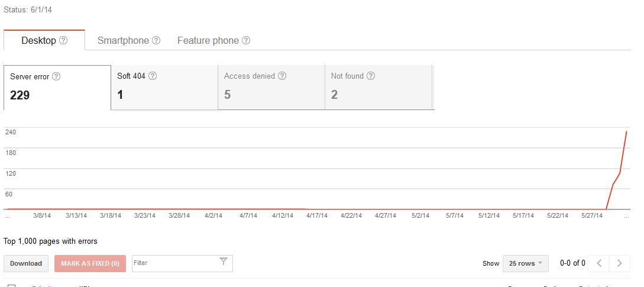644x287 pixels.
Task: Select the Soft 404 error category
Action: 164,88
